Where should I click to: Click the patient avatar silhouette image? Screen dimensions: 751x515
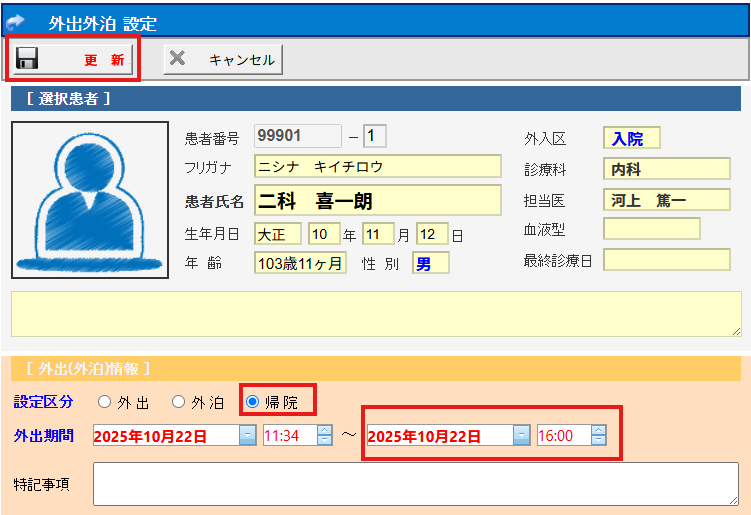pyautogui.click(x=90, y=199)
